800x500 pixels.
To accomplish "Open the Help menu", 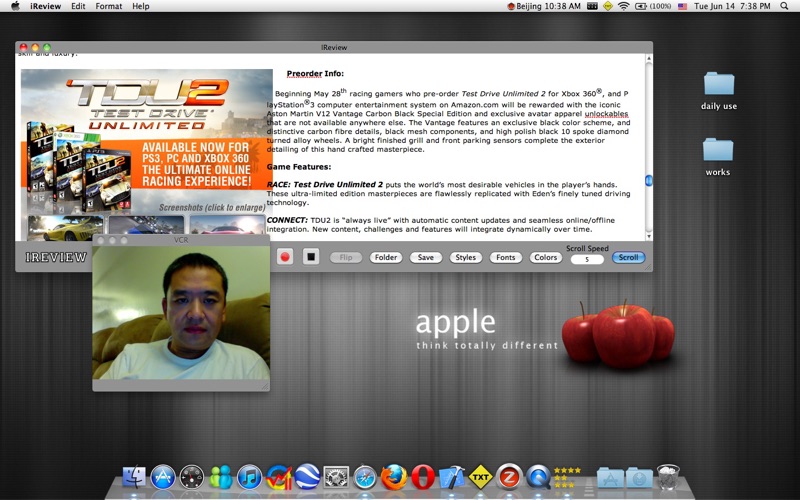I will 141,6.
